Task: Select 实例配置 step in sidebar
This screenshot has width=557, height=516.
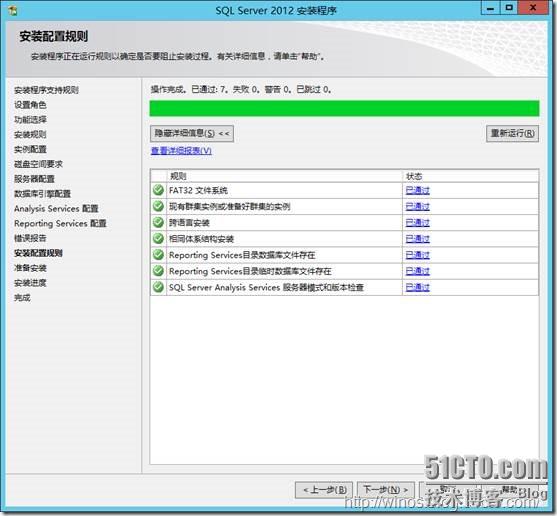Action: click(30, 150)
